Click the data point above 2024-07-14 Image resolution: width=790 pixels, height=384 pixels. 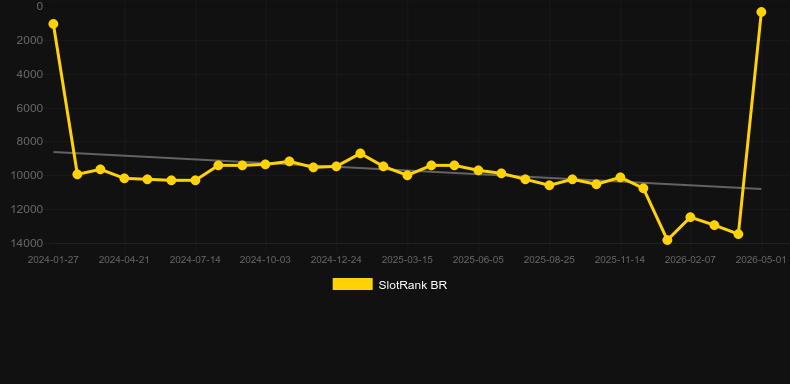195,180
